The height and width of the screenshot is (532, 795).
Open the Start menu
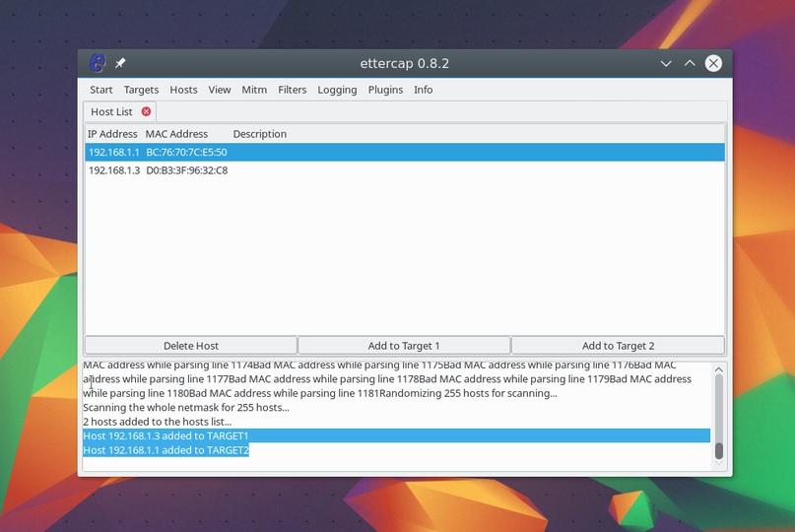100,90
